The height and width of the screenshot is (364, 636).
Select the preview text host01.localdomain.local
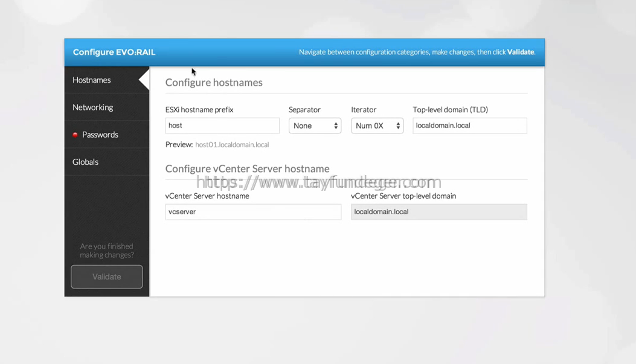pos(232,145)
